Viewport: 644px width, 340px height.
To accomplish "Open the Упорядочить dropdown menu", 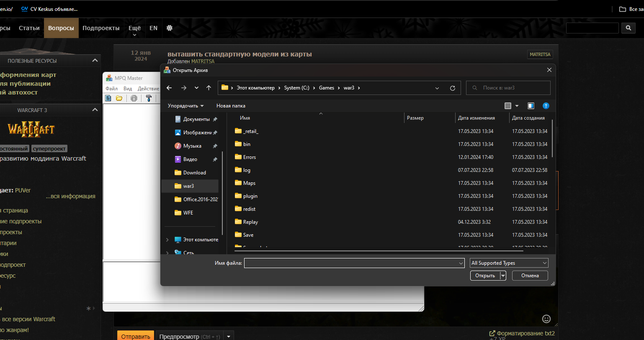I will [185, 106].
